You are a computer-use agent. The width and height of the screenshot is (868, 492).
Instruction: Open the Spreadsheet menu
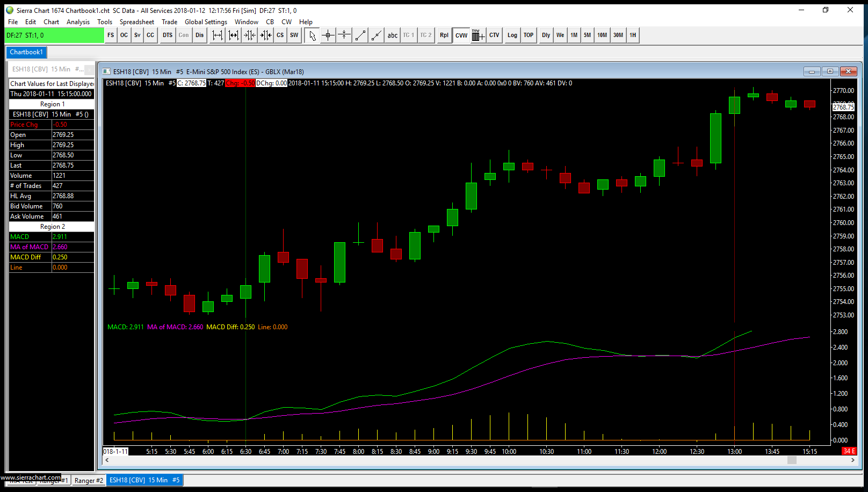pos(137,22)
